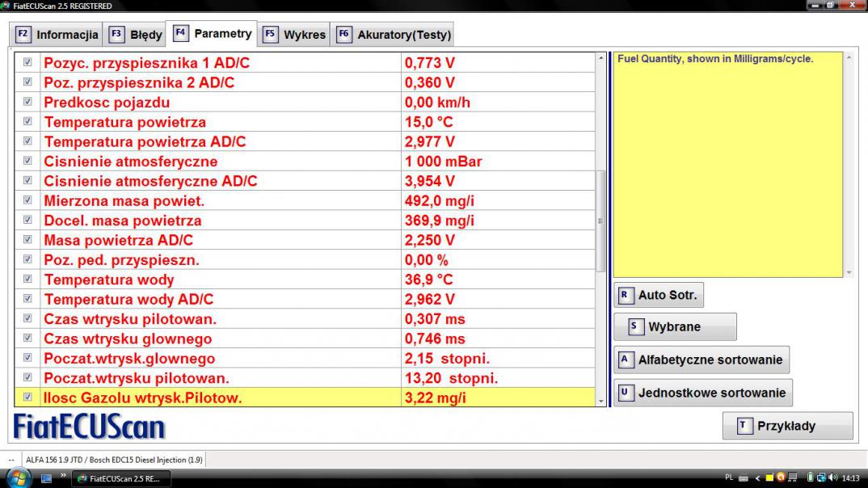Select the Czas wtrysku glownego row
The image size is (868, 488).
click(305, 338)
